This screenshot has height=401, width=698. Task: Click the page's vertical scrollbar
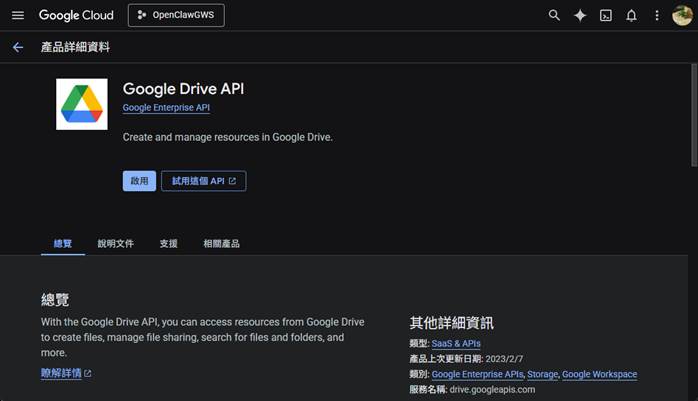point(693,110)
